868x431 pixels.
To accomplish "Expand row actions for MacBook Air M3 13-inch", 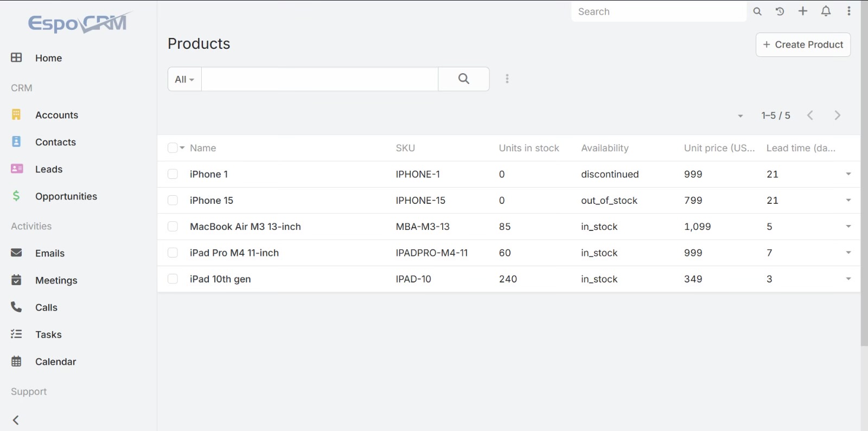I will point(848,227).
